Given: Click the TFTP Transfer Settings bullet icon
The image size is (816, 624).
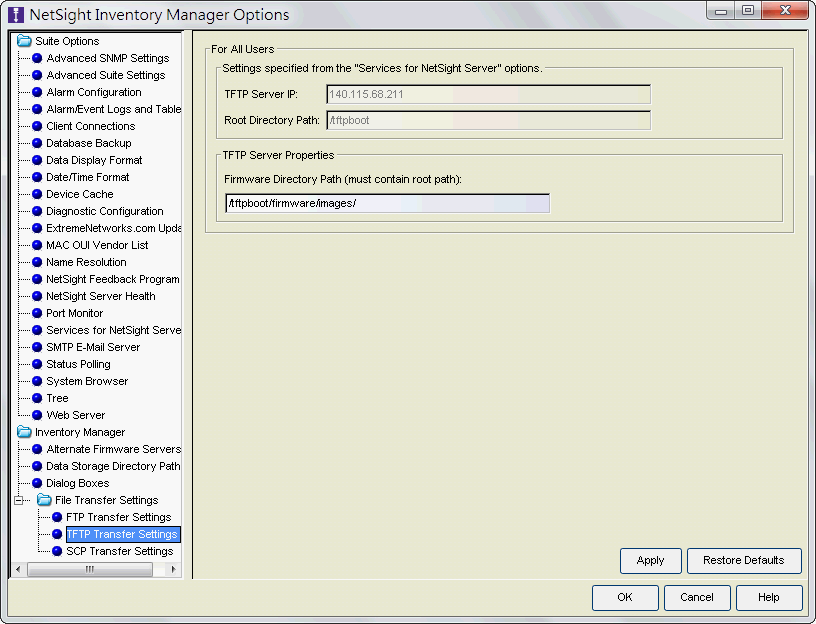Looking at the screenshot, I should point(57,534).
